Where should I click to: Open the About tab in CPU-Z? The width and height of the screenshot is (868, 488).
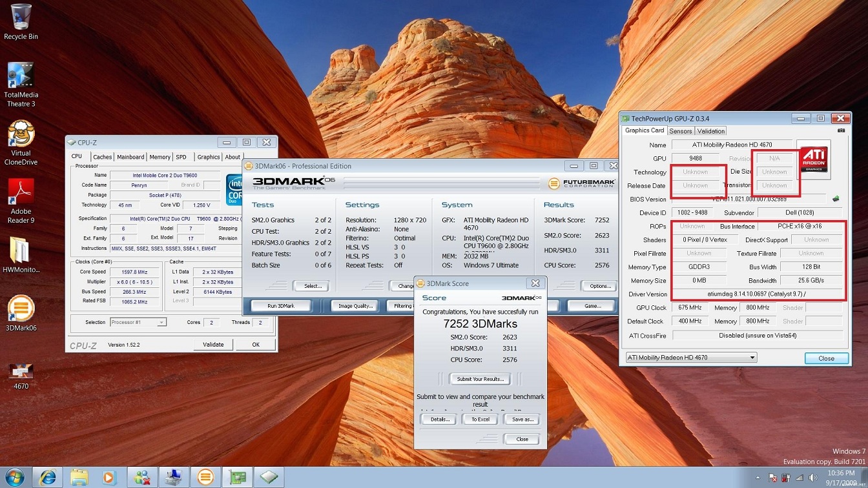[x=232, y=157]
